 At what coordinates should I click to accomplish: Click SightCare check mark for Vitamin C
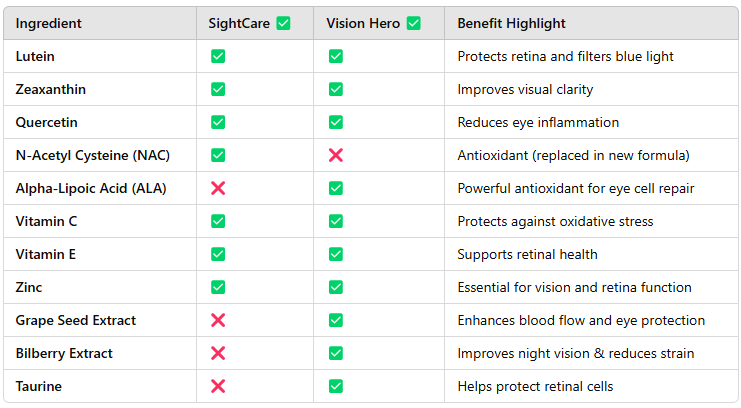point(218,221)
